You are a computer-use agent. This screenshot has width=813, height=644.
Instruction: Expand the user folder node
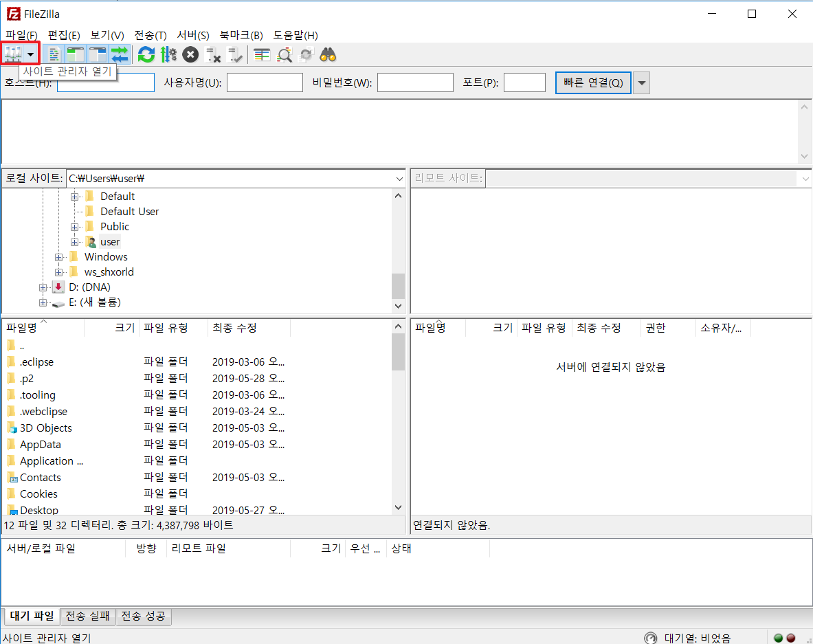tap(75, 242)
